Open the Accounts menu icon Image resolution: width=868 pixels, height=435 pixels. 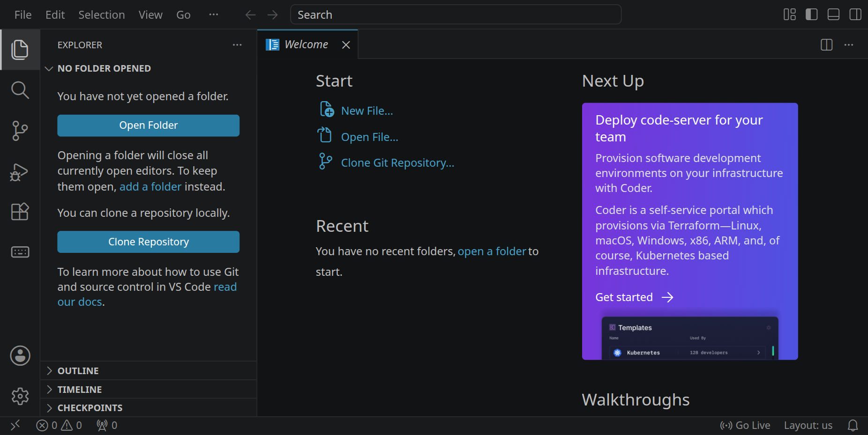point(20,356)
